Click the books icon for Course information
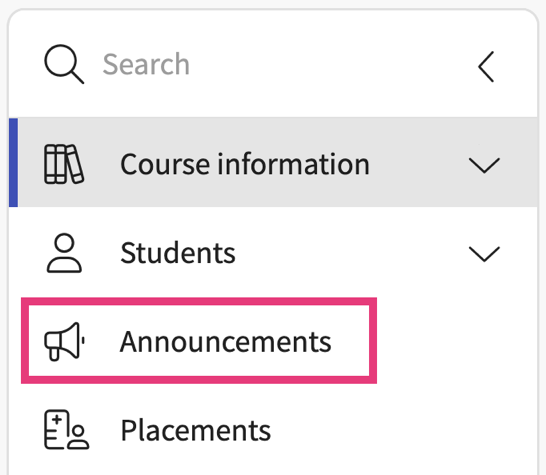The width and height of the screenshot is (546, 475). [x=64, y=164]
